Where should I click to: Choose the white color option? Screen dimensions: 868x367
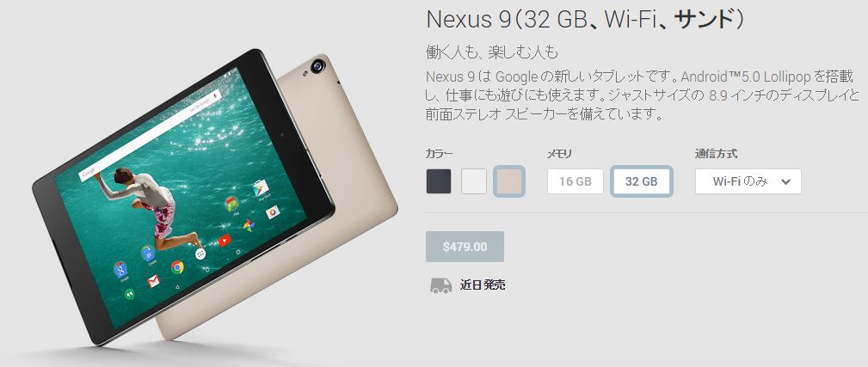point(474,181)
